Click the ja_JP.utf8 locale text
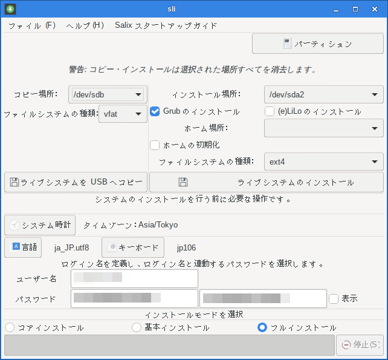 tap(72, 248)
